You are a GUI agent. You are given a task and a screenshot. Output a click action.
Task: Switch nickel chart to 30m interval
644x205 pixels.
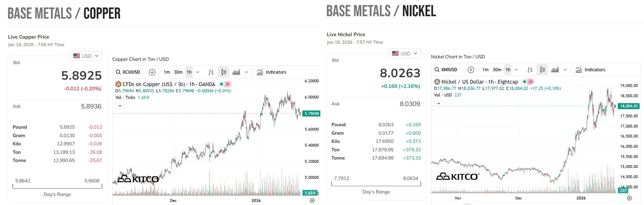tap(497, 70)
